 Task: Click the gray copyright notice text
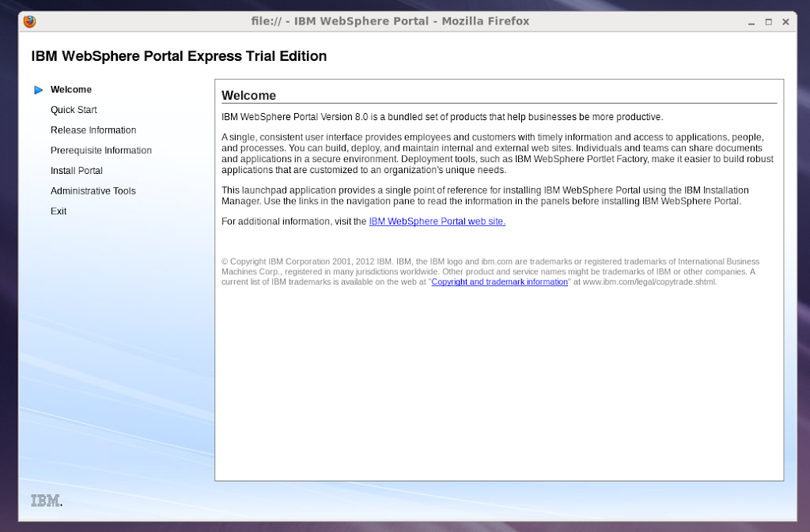tap(490, 266)
